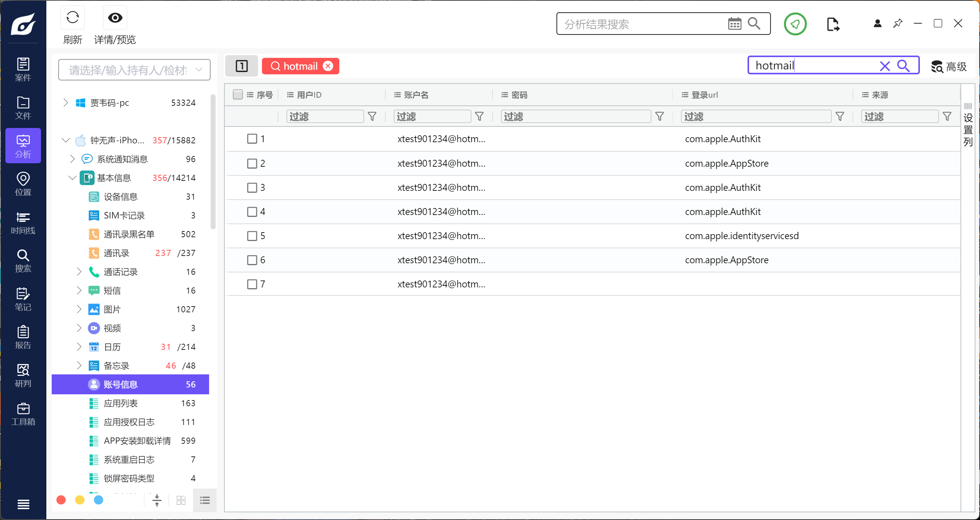Tick the checkbox for row 5

coord(252,236)
